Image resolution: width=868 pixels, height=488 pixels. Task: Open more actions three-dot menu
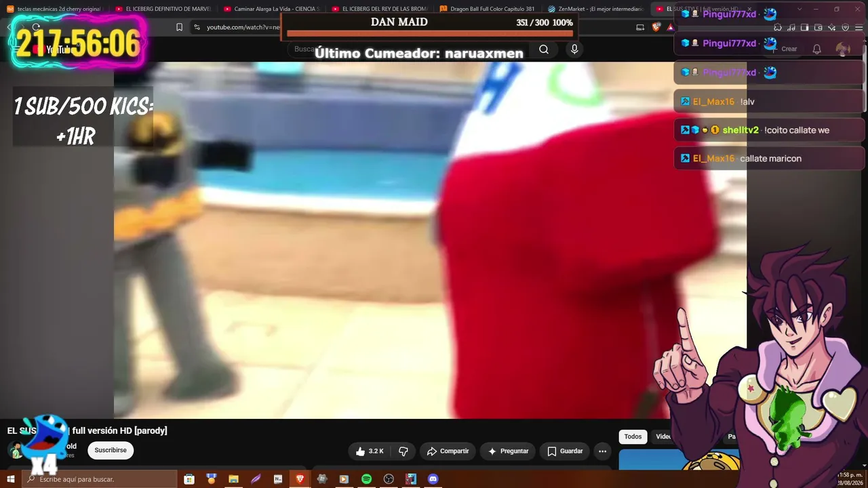coord(602,451)
